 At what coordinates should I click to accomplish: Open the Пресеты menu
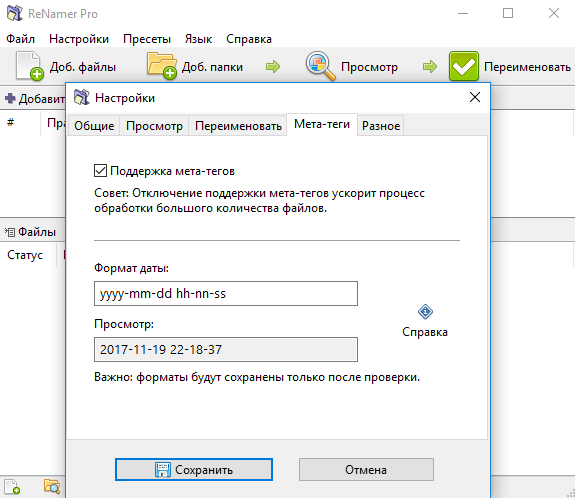(x=147, y=39)
